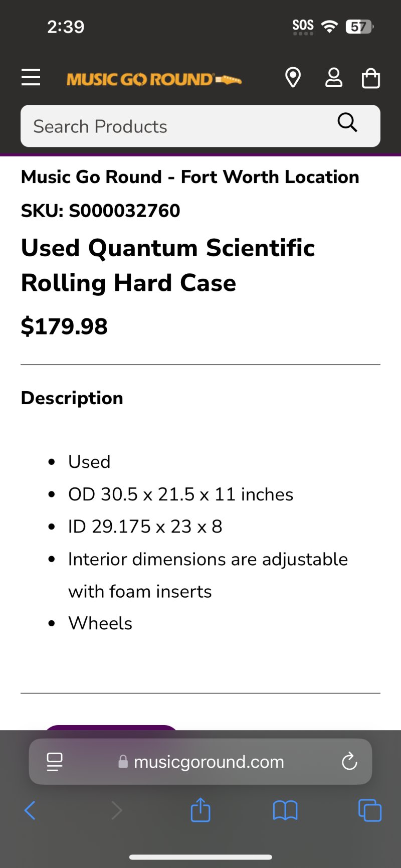Open Safari bookmarks
The width and height of the screenshot is (401, 868).
(x=285, y=810)
